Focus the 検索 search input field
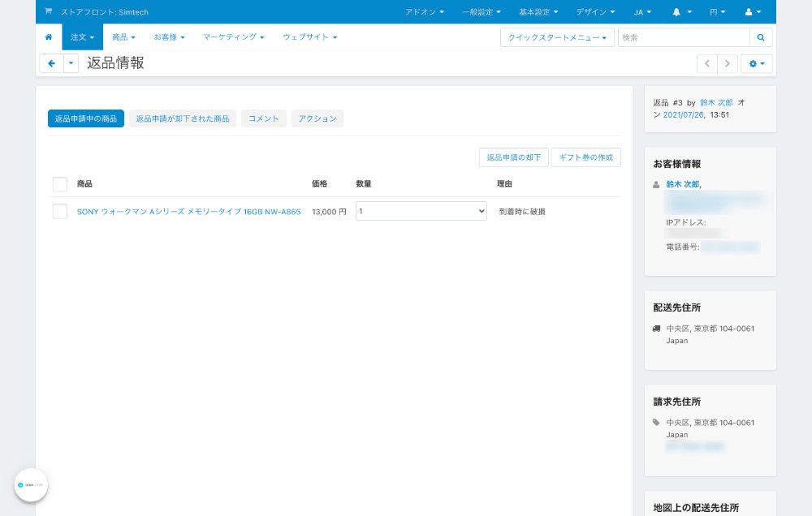The height and width of the screenshot is (516, 812). pos(684,37)
